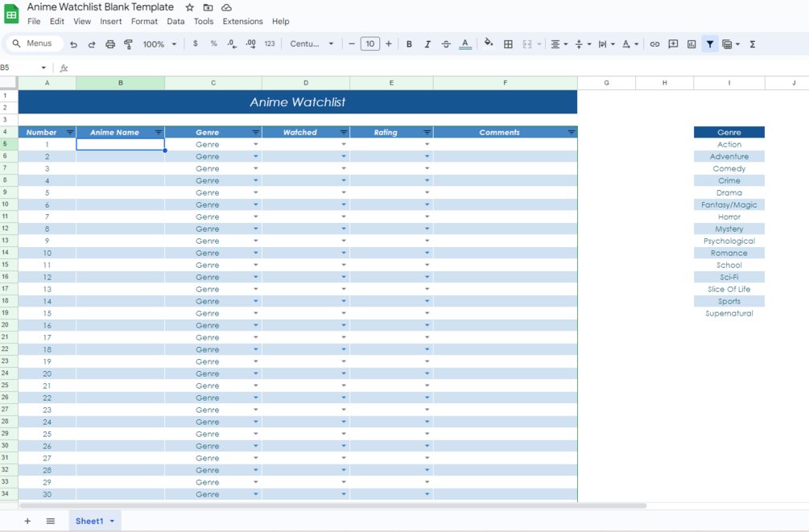The height and width of the screenshot is (532, 809).
Task: Toggle bold formatting
Action: (409, 44)
